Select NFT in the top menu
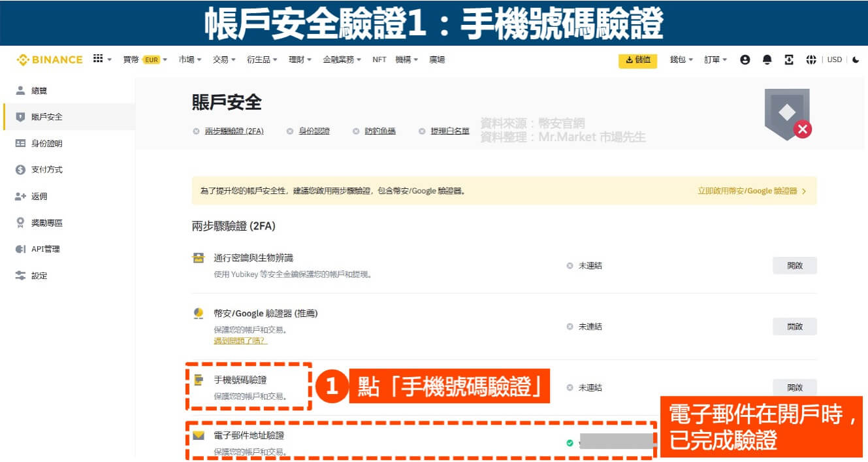 tap(379, 59)
